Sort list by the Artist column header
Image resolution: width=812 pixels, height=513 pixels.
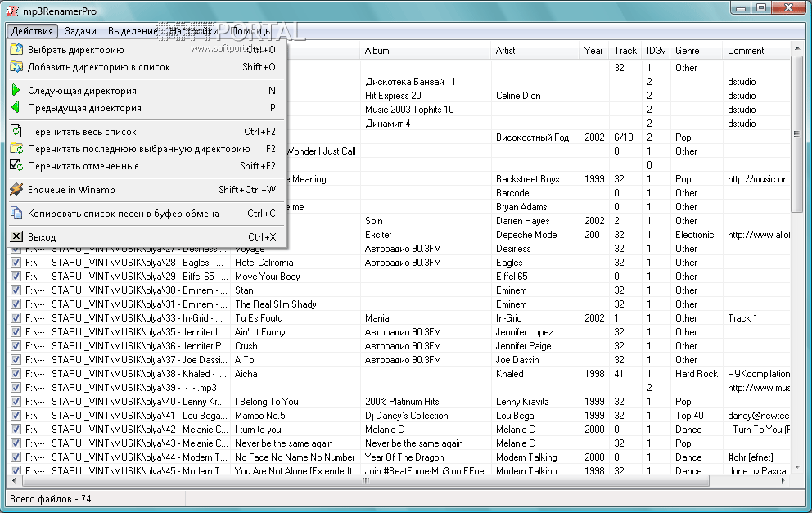pyautogui.click(x=505, y=51)
